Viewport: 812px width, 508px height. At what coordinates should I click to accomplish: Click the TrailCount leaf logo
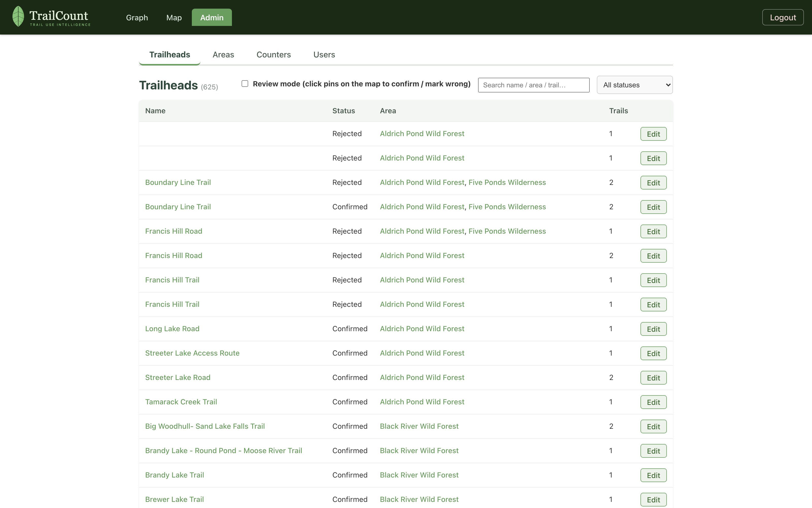(18, 17)
